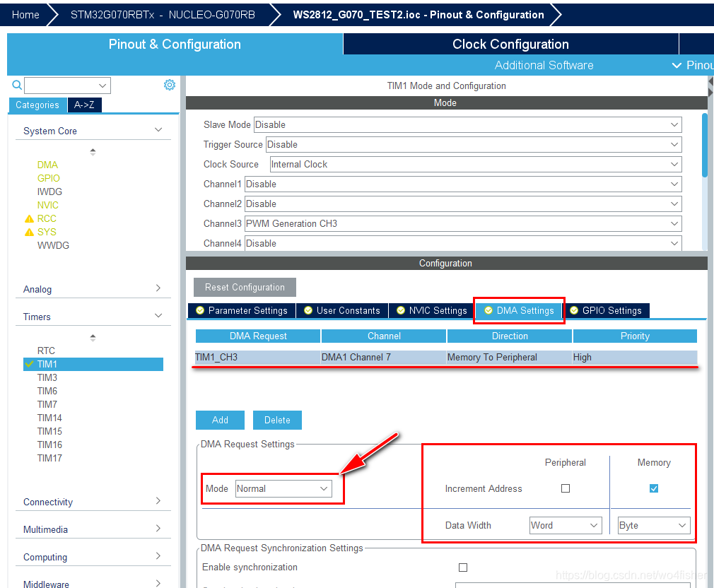Open the categories settings gear icon
This screenshot has width=714, height=588.
click(170, 85)
